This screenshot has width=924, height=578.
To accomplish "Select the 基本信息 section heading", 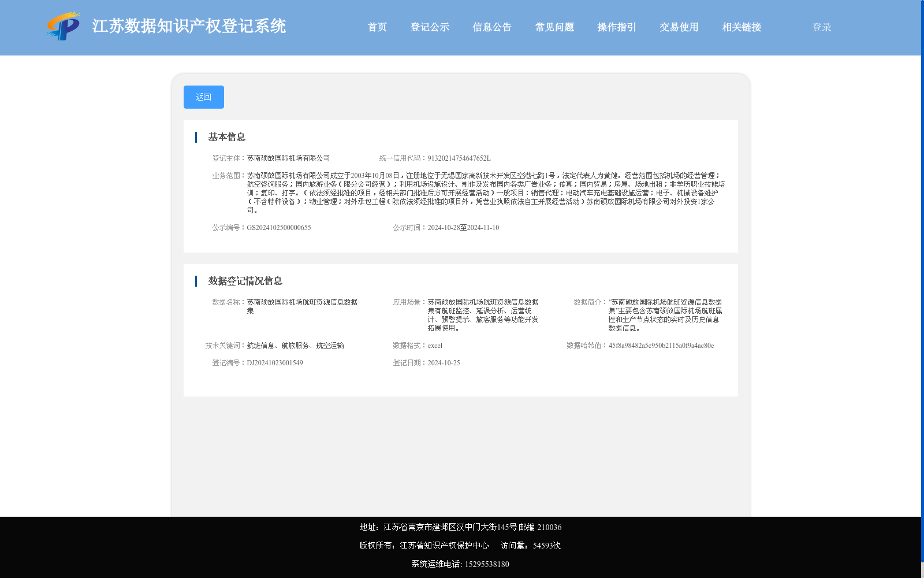I will pos(227,137).
